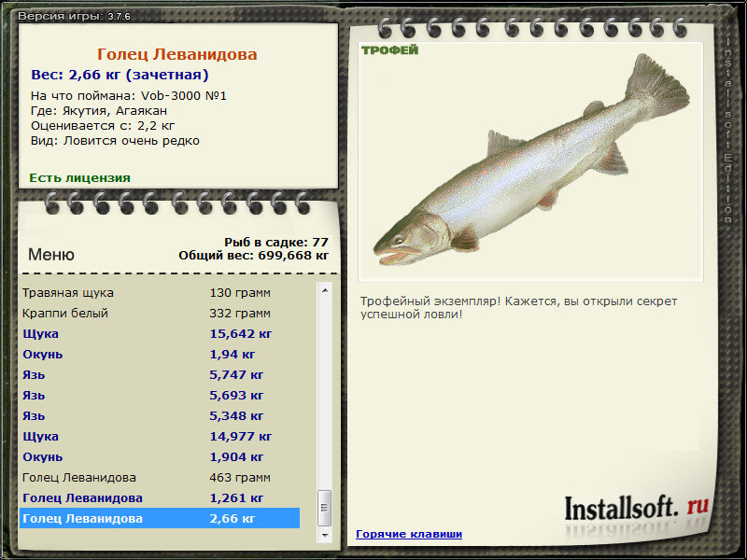Select the Травяная щука 130 грамм row
The image size is (747, 560).
click(x=160, y=292)
